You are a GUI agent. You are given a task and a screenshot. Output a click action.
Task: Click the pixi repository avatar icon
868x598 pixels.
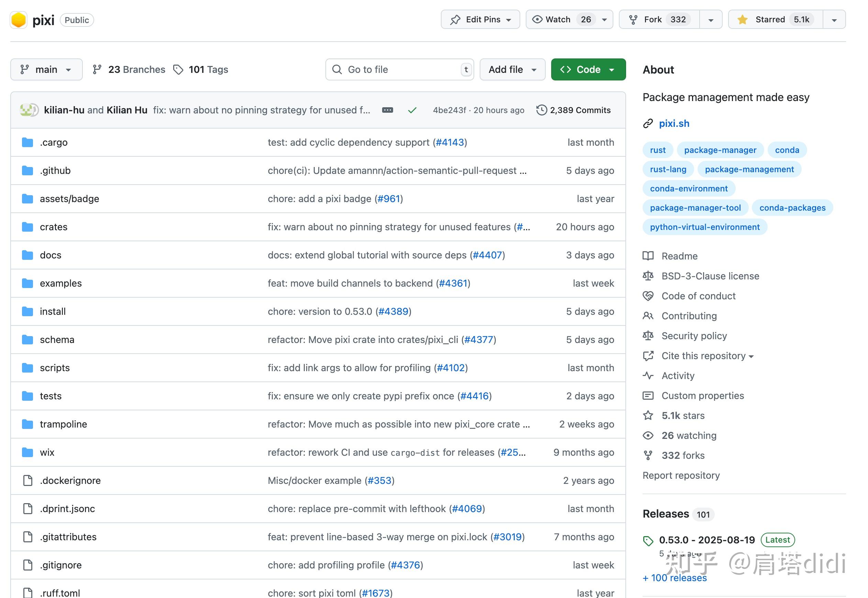tap(18, 20)
